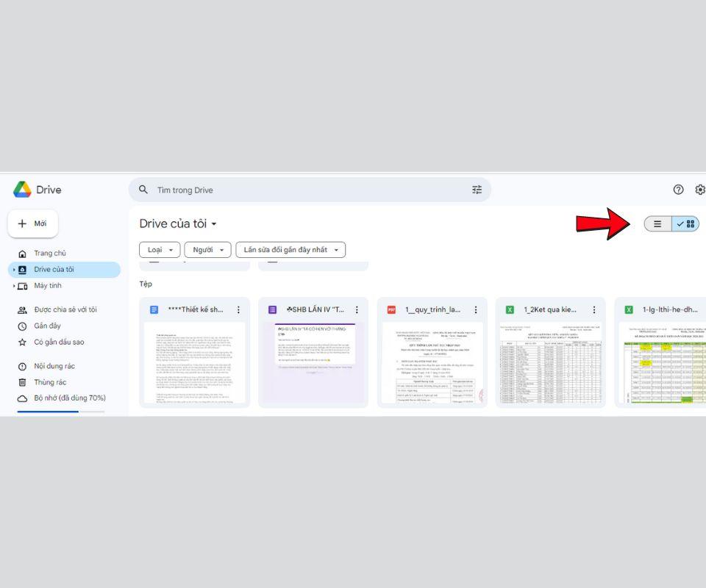Image resolution: width=706 pixels, height=588 pixels.
Task: Open more options for Thiết kế file
Action: [x=238, y=310]
